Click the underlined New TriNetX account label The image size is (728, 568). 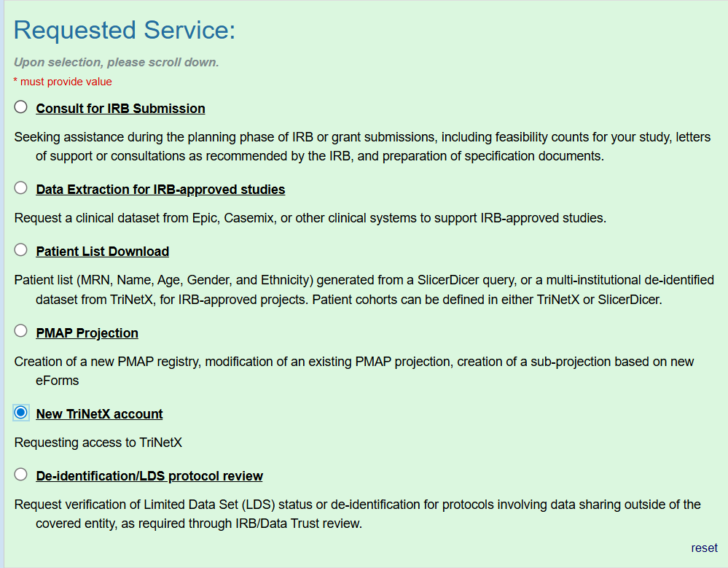pos(99,414)
